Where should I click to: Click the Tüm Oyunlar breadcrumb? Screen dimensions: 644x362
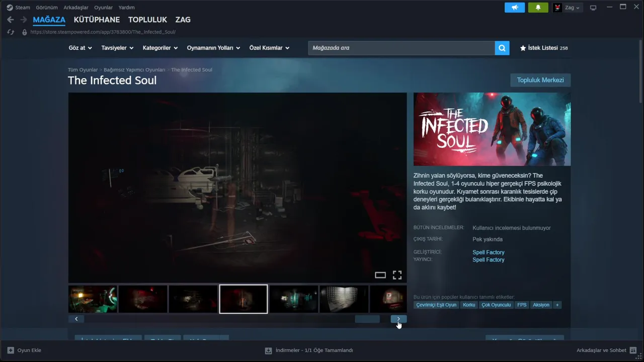[x=83, y=70]
